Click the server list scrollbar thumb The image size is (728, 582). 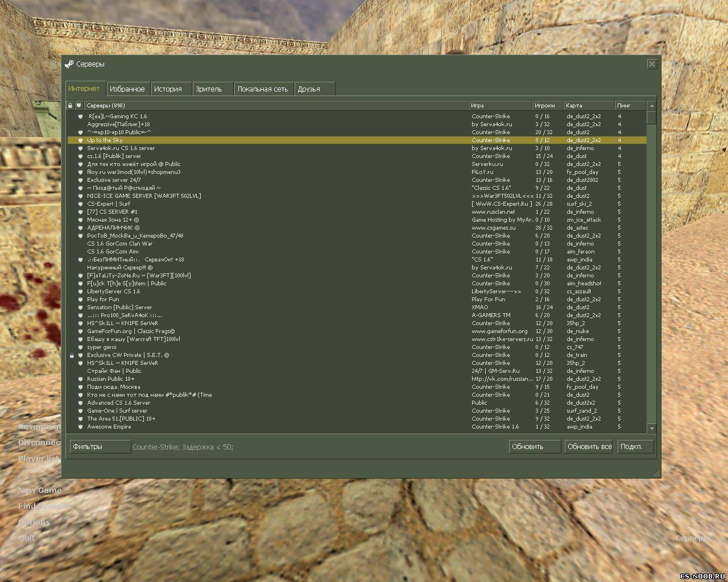(652, 118)
